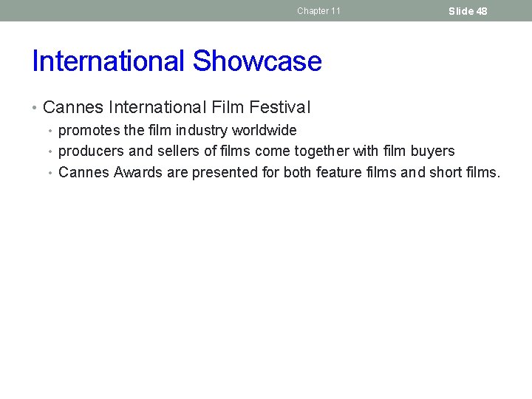Click the 'Chapter 11' header label
Screen dimensions: 532x399
point(318,11)
